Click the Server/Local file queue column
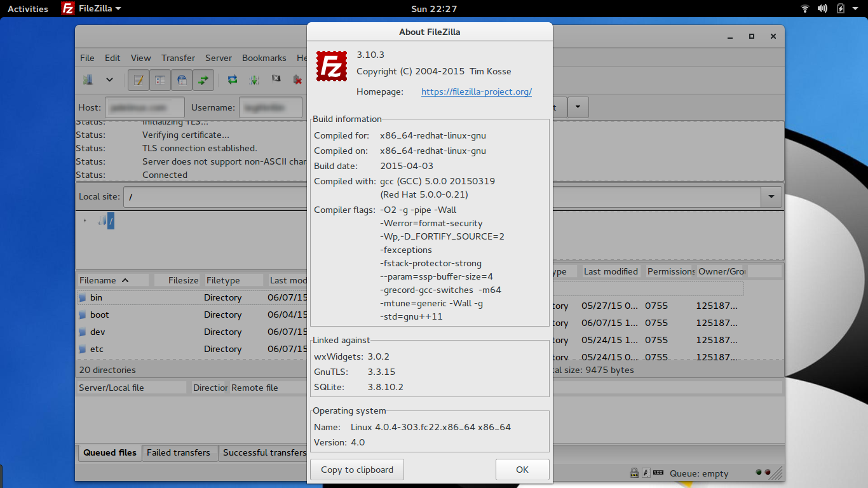 coord(132,388)
